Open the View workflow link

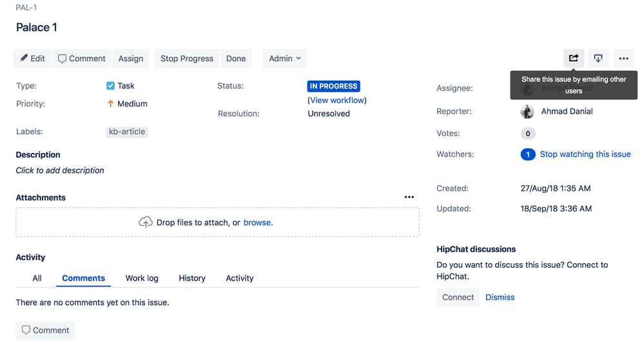tap(337, 101)
